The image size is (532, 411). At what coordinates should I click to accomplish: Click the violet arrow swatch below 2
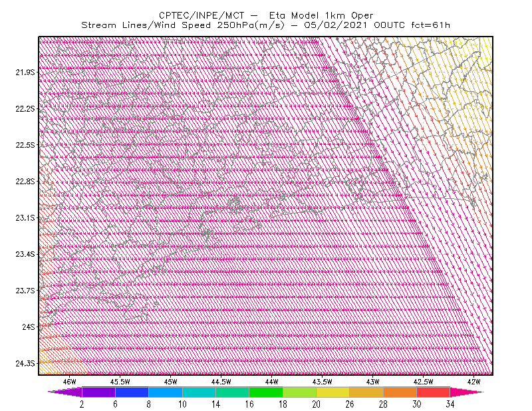click(x=65, y=392)
